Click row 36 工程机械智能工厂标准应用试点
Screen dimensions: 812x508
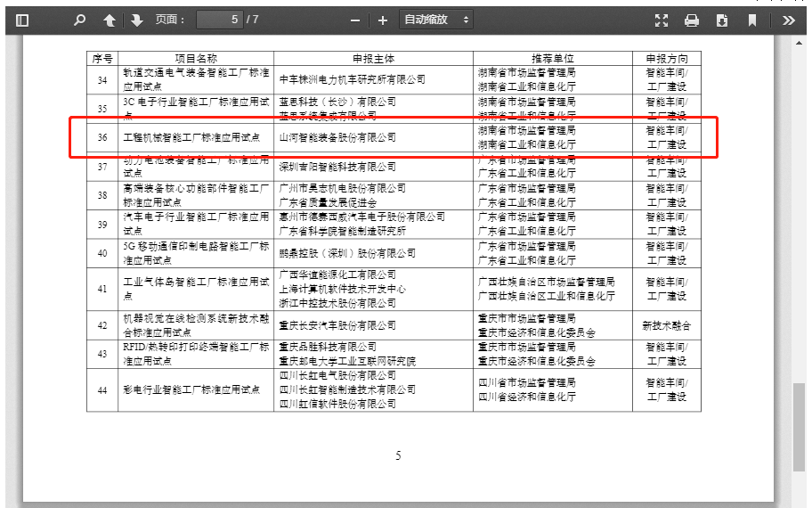191,137
